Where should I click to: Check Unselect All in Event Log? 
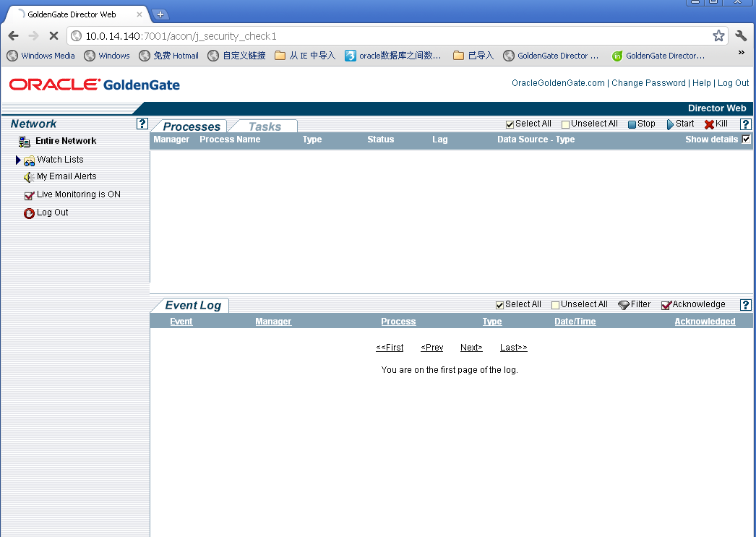[555, 305]
